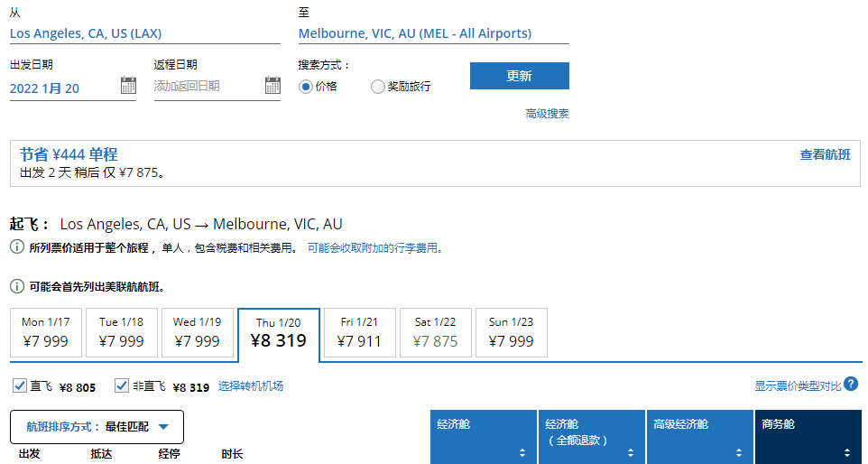The width and height of the screenshot is (868, 464).
Task: Select the 奖励旅行 radio button
Action: [x=378, y=87]
